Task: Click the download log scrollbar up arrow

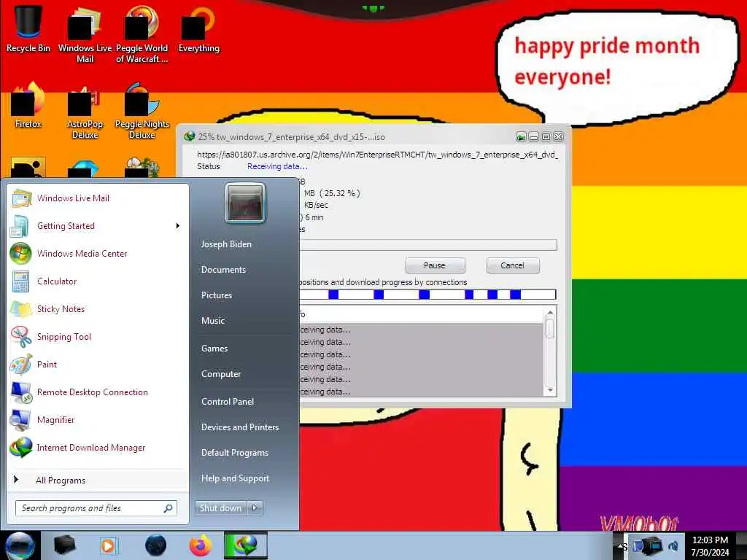Action: [550, 313]
